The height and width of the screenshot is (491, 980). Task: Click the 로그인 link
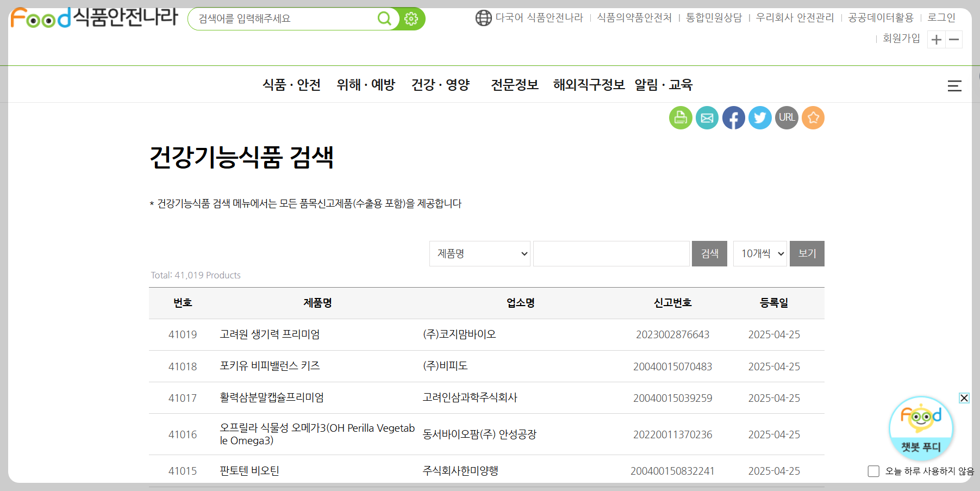pyautogui.click(x=941, y=17)
